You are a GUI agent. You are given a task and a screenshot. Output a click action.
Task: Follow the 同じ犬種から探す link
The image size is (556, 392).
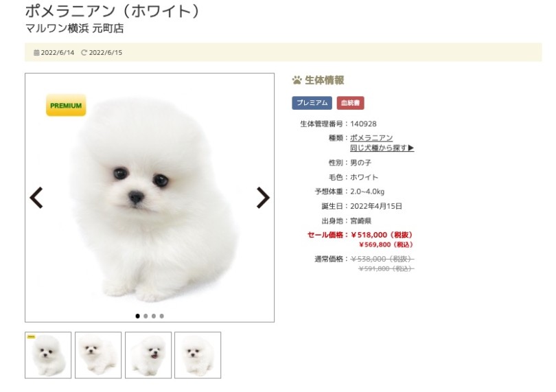point(382,148)
